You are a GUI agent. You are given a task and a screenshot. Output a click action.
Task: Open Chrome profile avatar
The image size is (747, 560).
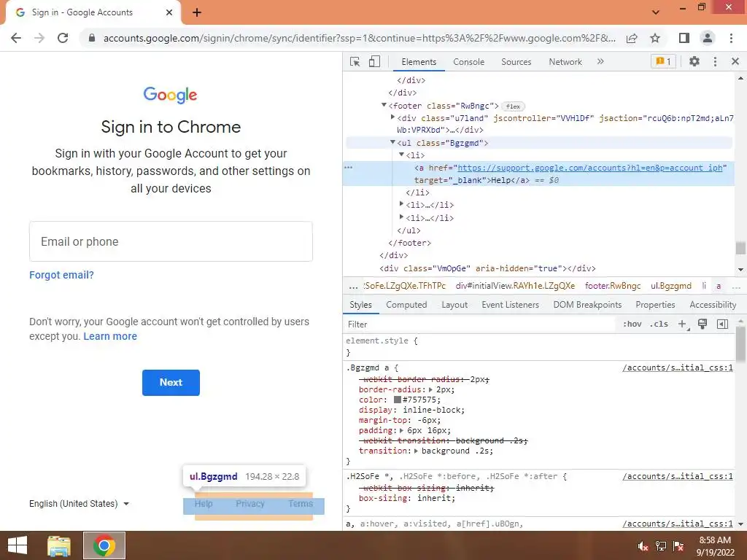[x=708, y=38]
